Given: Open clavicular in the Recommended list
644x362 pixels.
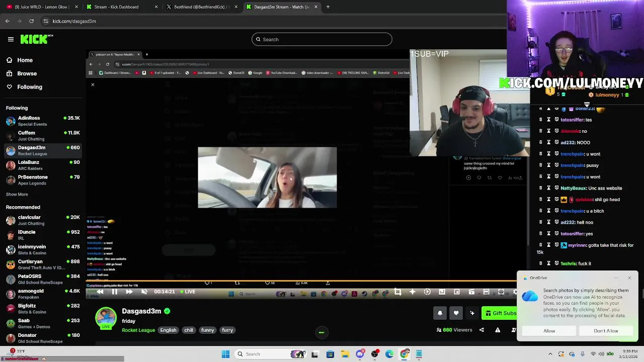Looking at the screenshot, I should click(43, 220).
